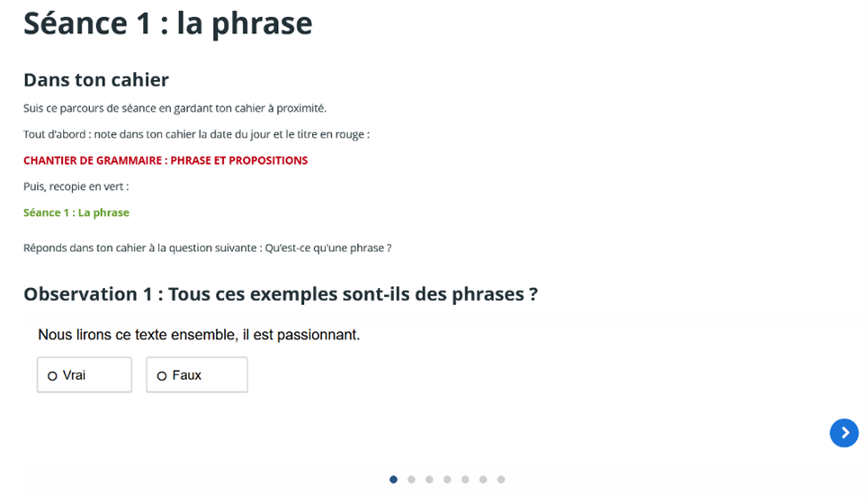Click the green "Séance 1 : La phrase" text
This screenshot has height=504, width=868.
[x=76, y=213]
